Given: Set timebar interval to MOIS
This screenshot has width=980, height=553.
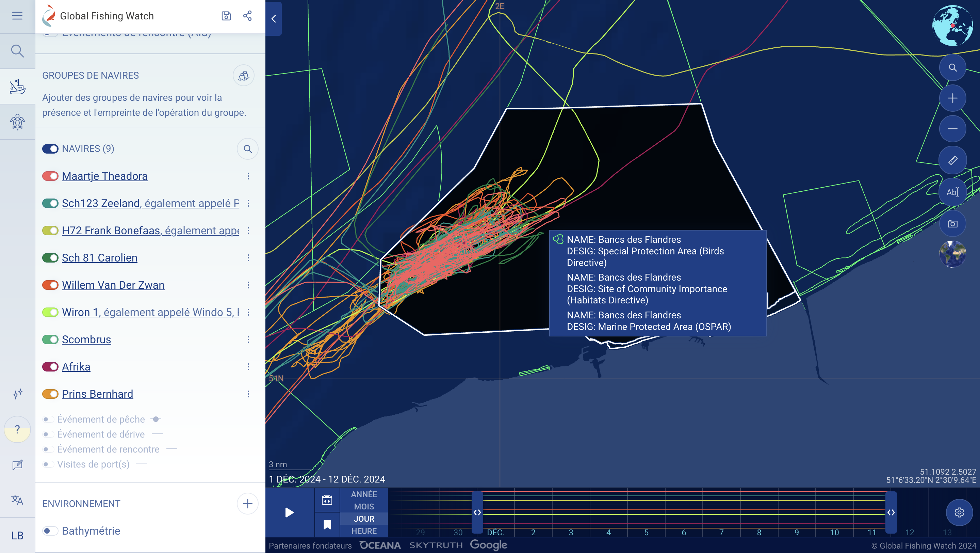Looking at the screenshot, I should coord(364,507).
